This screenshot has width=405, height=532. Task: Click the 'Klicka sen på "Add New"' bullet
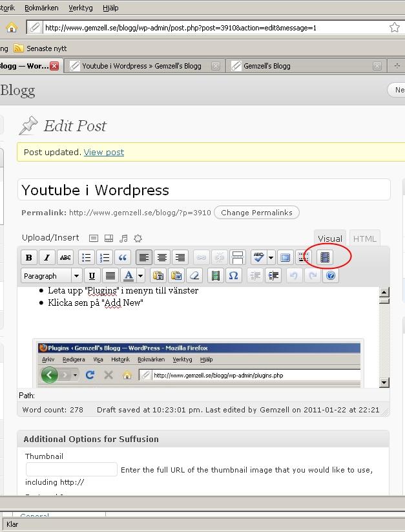(x=96, y=303)
